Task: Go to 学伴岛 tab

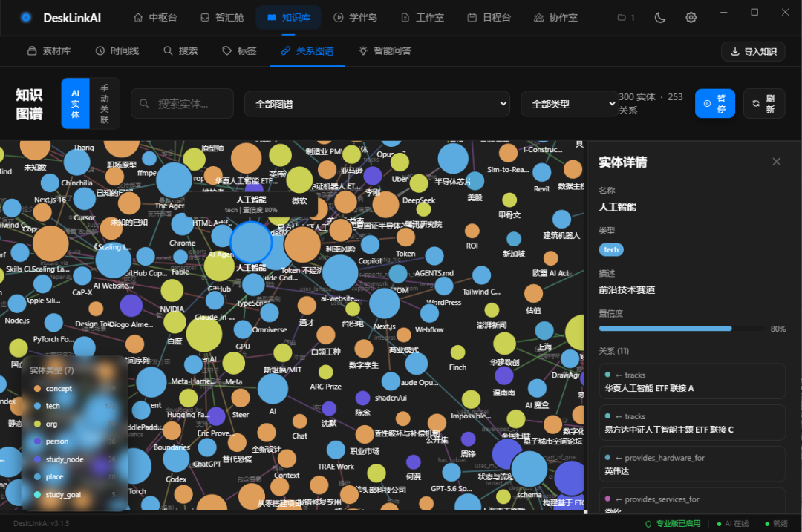Action: click(x=356, y=17)
